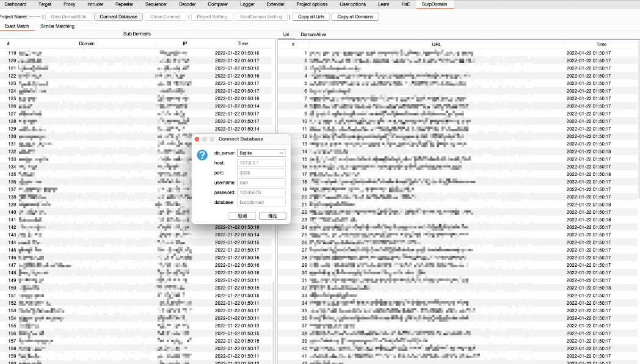
Task: Click the host input field
Action: (261, 163)
